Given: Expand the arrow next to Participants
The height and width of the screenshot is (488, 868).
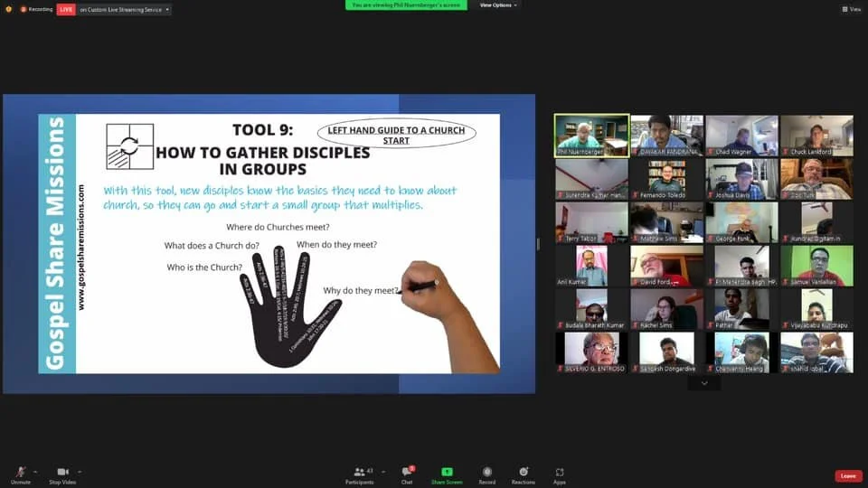Looking at the screenshot, I should click(383, 472).
